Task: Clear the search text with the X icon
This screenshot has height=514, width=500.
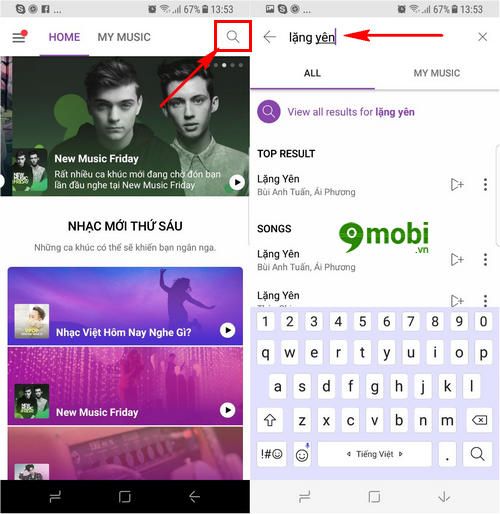Action: coord(482,37)
